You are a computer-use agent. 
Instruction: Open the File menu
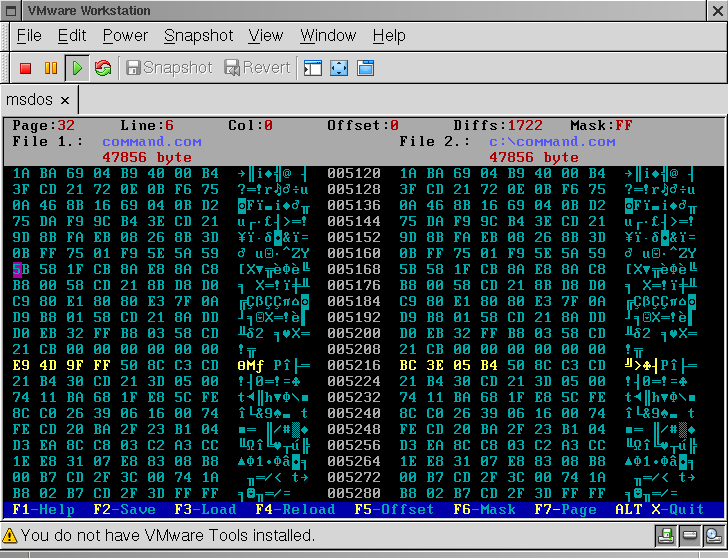click(x=29, y=36)
